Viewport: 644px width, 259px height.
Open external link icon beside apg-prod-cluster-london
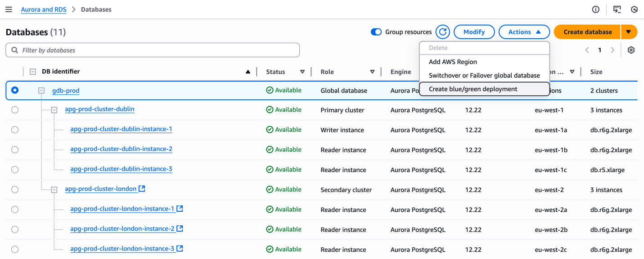coord(142,189)
